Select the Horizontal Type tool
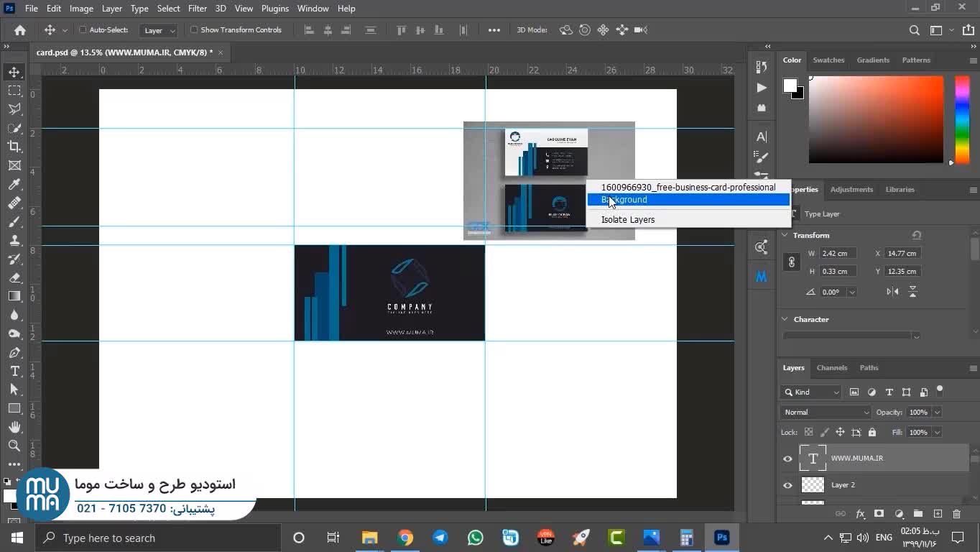Viewport: 980px width, 552px height. pyautogui.click(x=14, y=371)
